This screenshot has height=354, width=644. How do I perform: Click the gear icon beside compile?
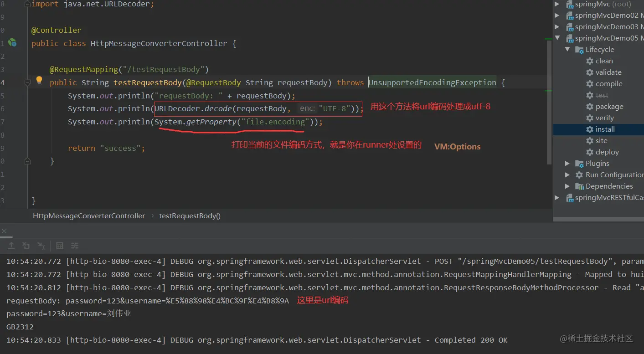[590, 84]
